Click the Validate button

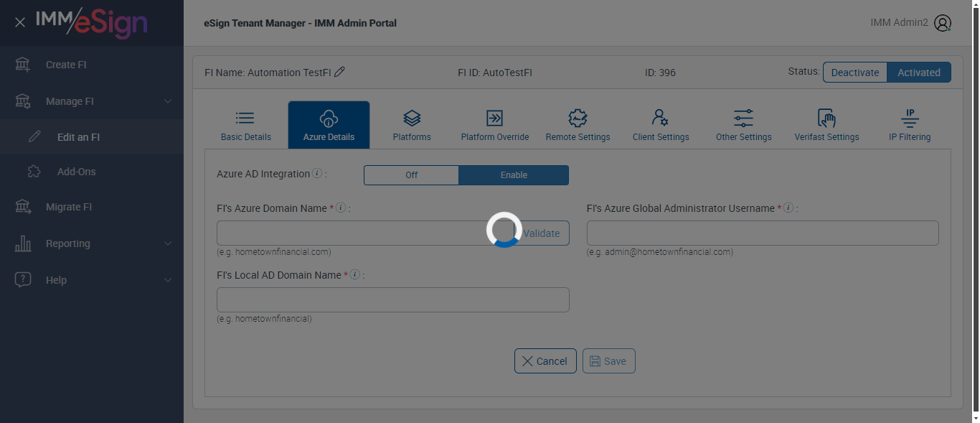click(x=542, y=233)
